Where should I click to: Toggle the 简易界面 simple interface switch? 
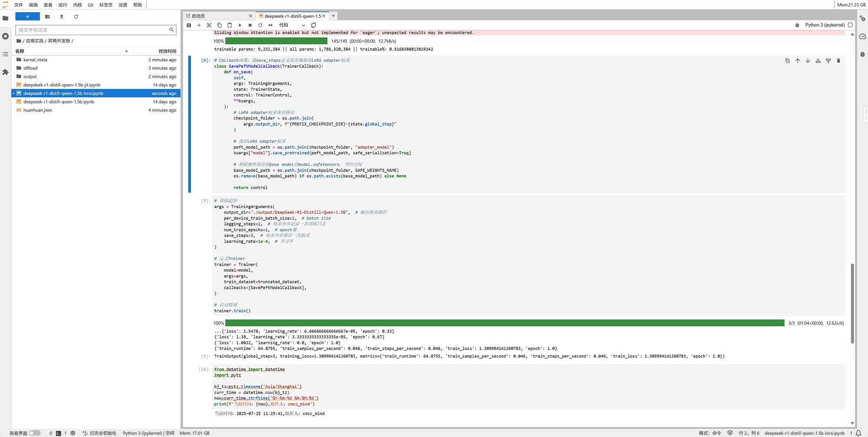(x=35, y=433)
